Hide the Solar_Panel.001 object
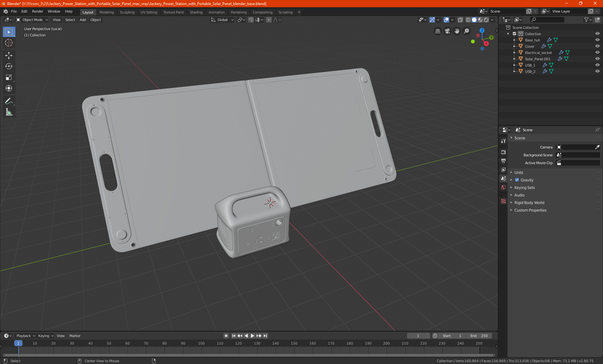 point(597,59)
